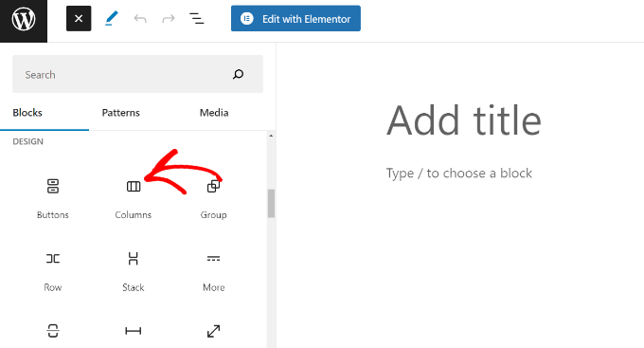Switch to the Media tab
Viewport: 644px width, 348px height.
[x=214, y=113]
